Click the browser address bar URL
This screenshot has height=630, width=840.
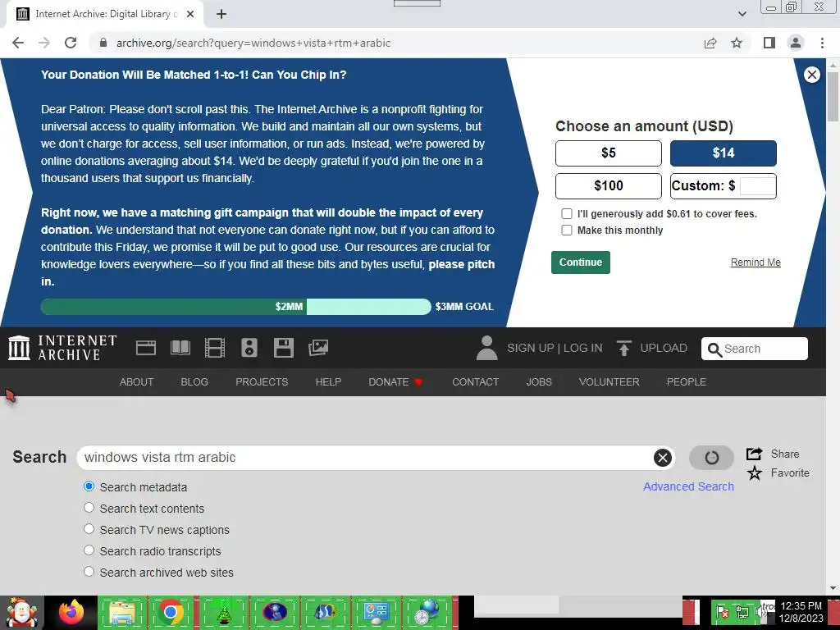pos(253,43)
